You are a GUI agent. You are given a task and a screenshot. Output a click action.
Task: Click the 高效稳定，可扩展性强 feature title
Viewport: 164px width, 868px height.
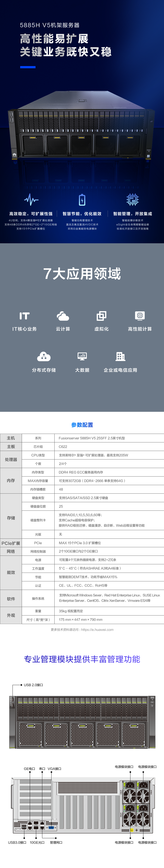[x=31, y=214]
